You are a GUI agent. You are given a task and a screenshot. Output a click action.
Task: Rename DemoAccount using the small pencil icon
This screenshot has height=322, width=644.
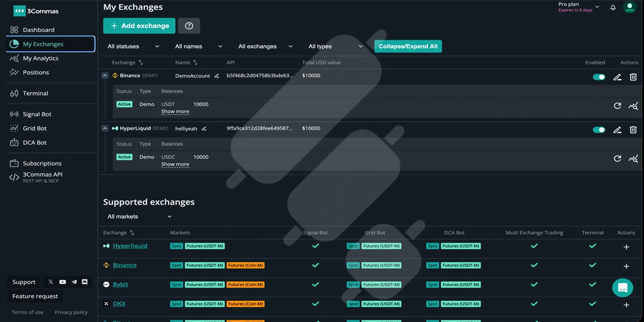tap(217, 76)
